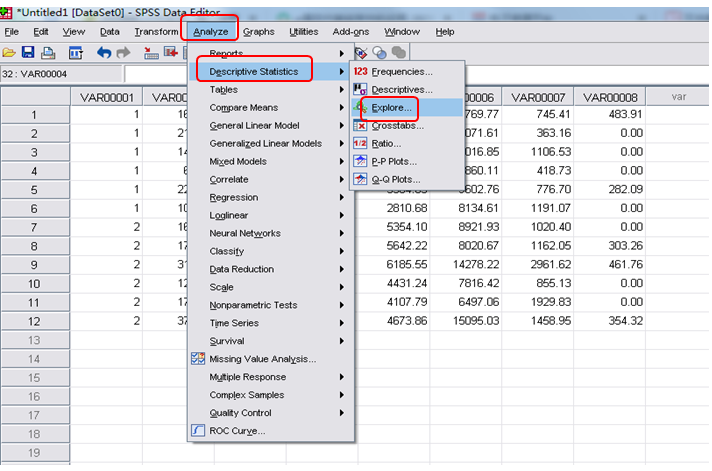Open the Graphs menu
The image size is (712, 471).
pyautogui.click(x=258, y=31)
